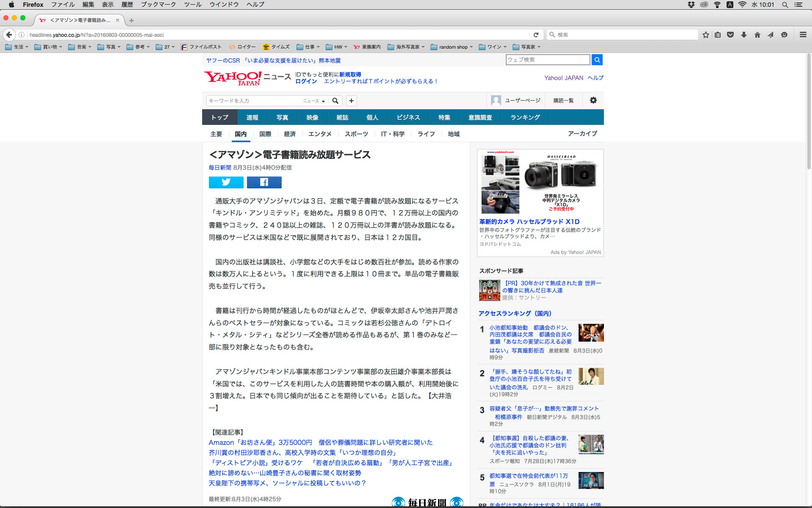The width and height of the screenshot is (812, 508).
Task: Open Firefox hamburger menu
Action: 803,35
